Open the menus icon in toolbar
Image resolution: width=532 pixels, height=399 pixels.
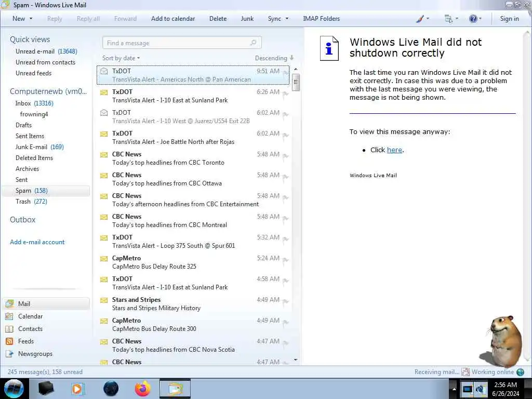pos(448,19)
